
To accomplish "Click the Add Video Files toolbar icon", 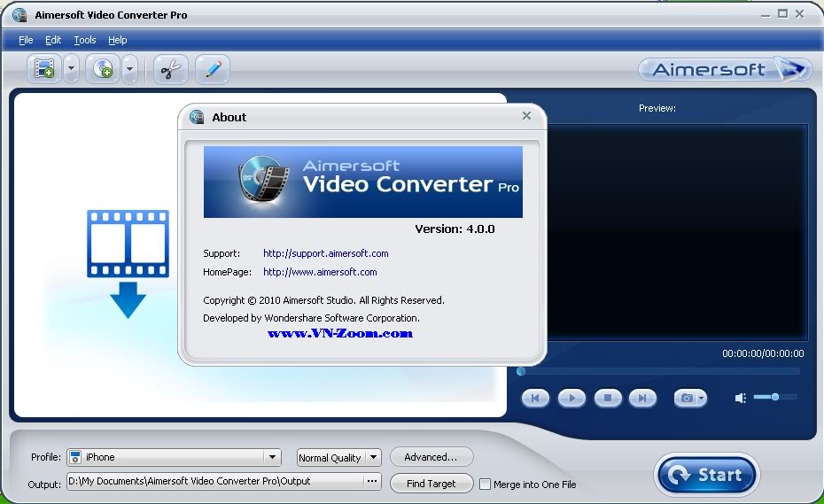I will 44,69.
